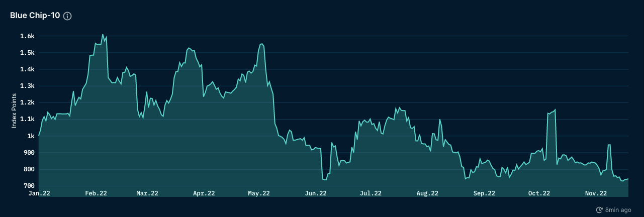Click the 800 y-axis label
The height and width of the screenshot is (217, 644).
click(x=29, y=169)
